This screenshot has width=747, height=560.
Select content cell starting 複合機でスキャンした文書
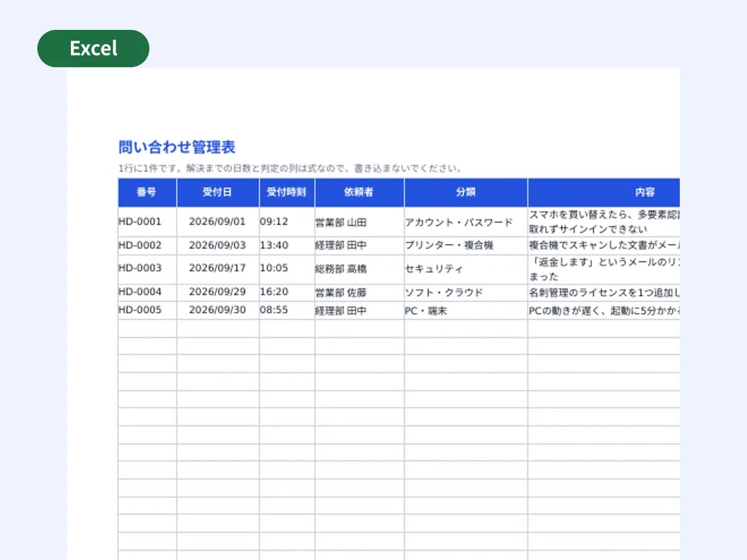[604, 245]
